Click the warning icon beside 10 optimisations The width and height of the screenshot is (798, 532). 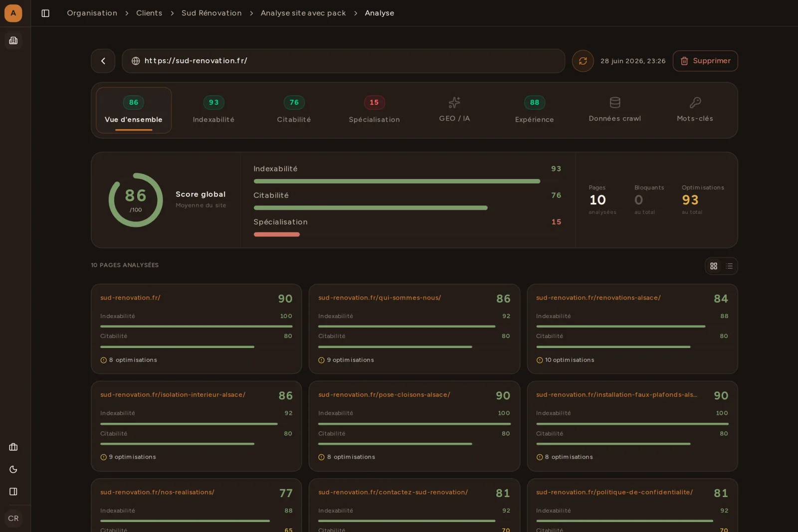[540, 360]
